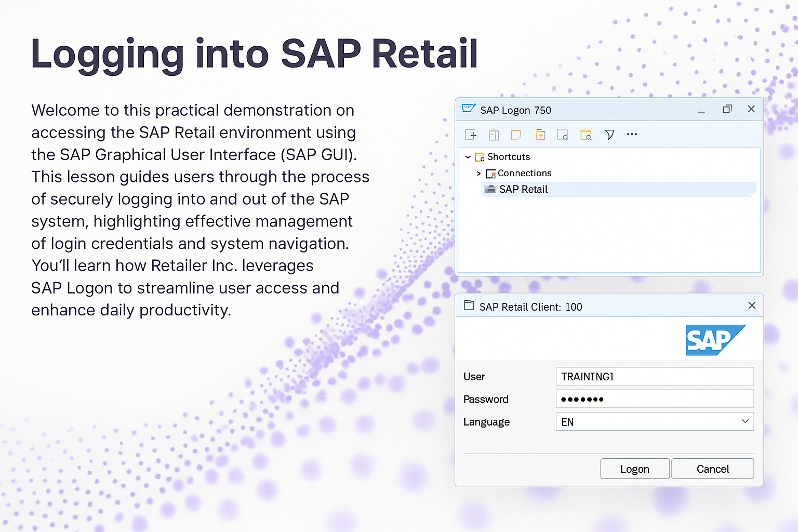Click the User input field
This screenshot has width=798, height=532.
(x=655, y=377)
